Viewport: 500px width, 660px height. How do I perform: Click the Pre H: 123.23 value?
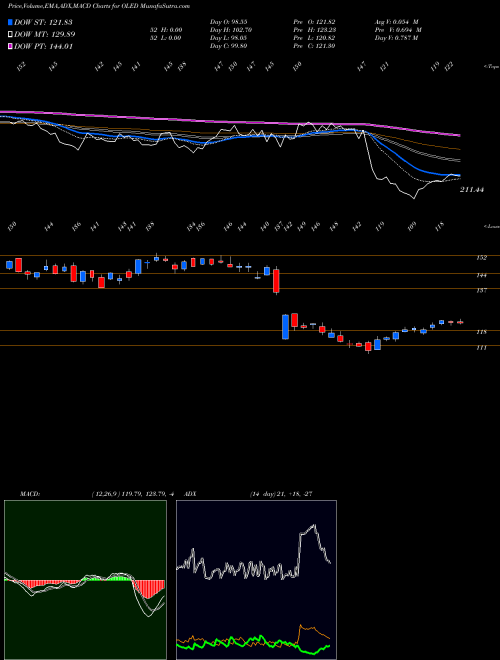point(314,30)
